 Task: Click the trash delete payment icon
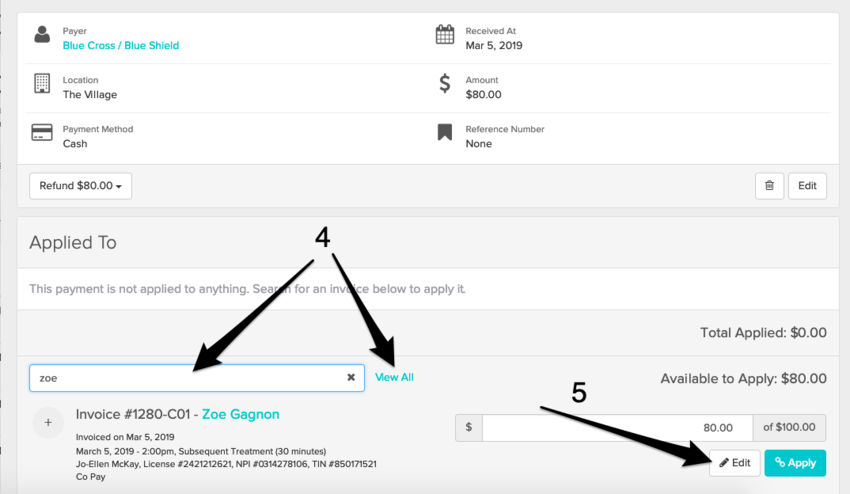pyautogui.click(x=769, y=185)
